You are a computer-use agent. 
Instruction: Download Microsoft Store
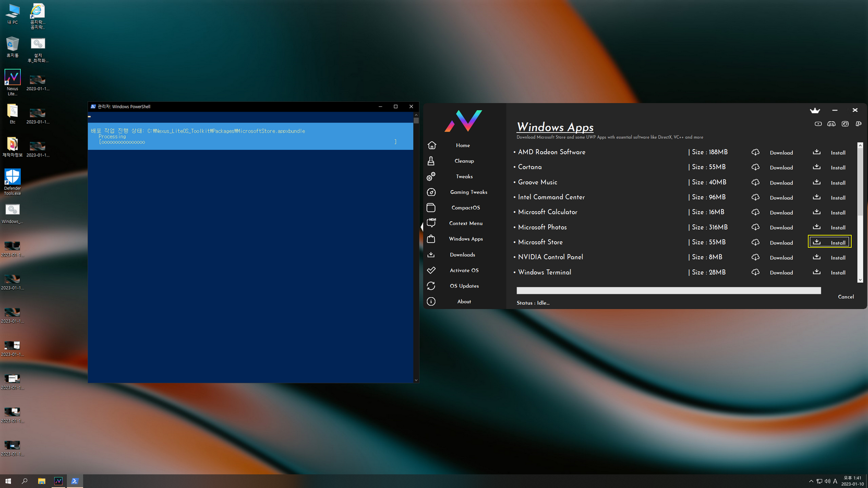point(781,243)
